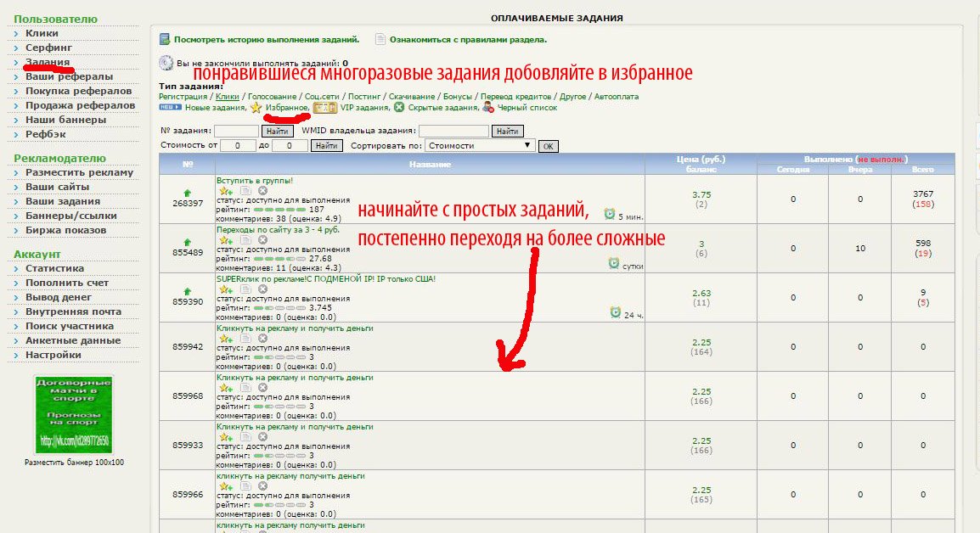
Task: Focus the Стоимость от minimum price field
Action: click(238, 146)
